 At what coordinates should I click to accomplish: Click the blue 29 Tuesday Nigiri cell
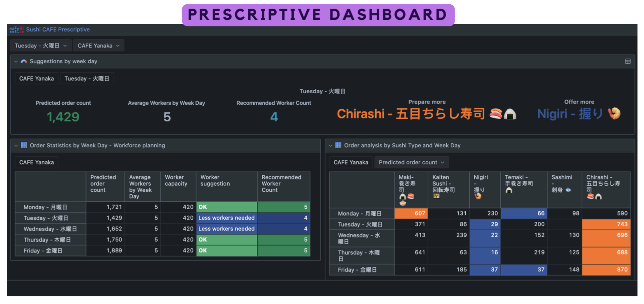pyautogui.click(x=485, y=224)
